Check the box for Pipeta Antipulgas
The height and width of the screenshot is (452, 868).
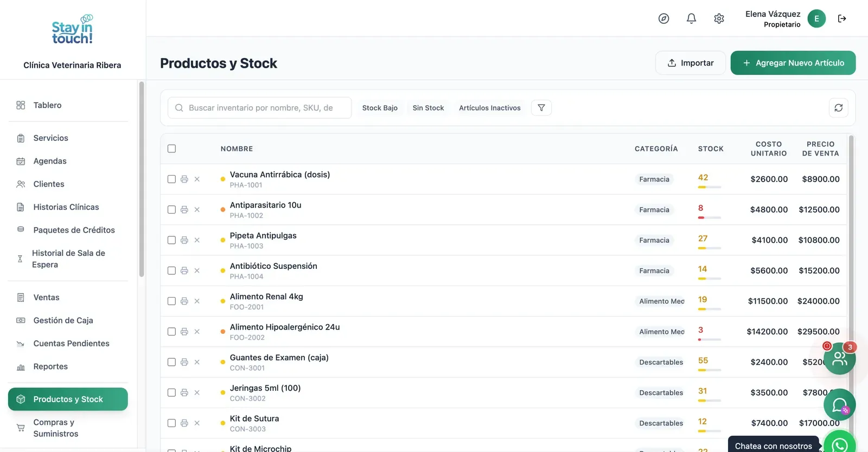tap(171, 240)
